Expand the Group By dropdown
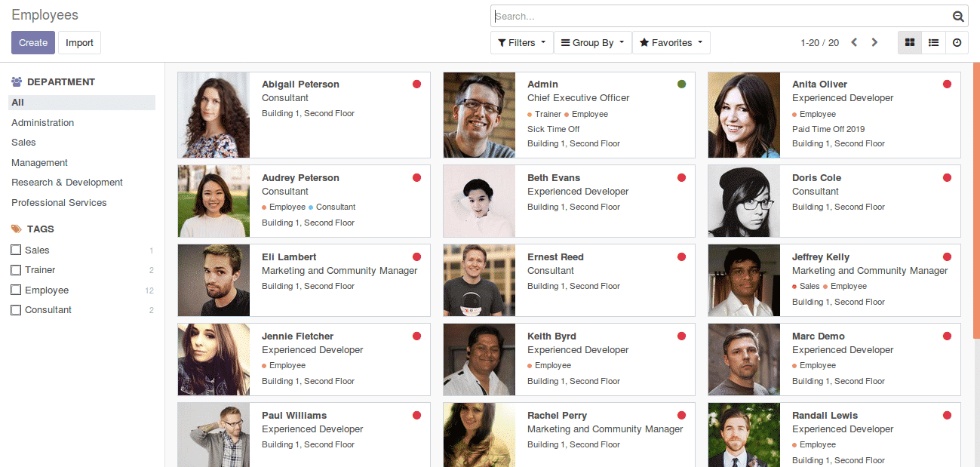 click(592, 43)
